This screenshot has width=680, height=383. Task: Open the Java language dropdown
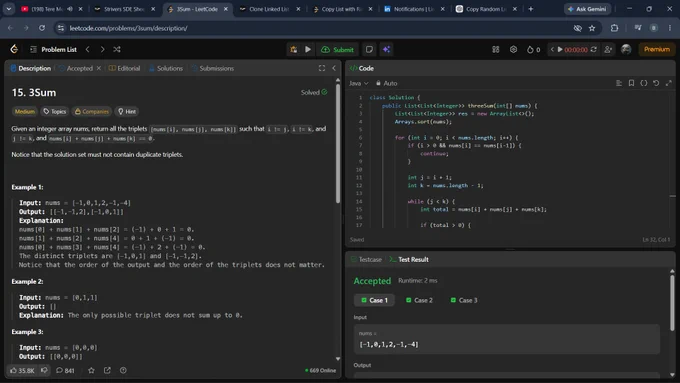(359, 83)
